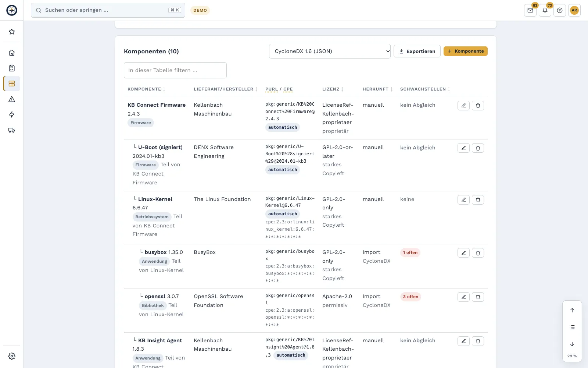The width and height of the screenshot is (588, 368).
Task: Open the delivery truck sidebar icon
Action: coord(12,130)
